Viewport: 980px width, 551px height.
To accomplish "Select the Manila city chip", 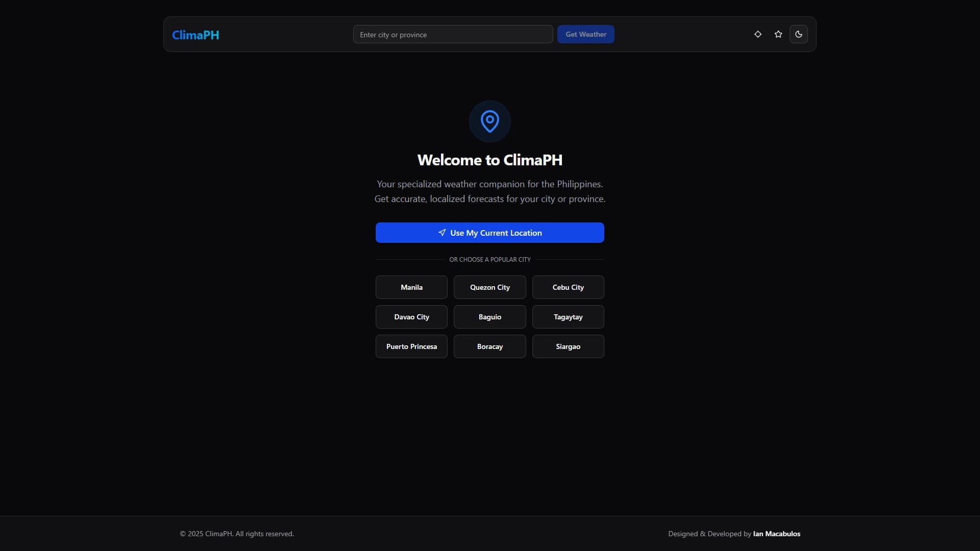I will tap(411, 287).
